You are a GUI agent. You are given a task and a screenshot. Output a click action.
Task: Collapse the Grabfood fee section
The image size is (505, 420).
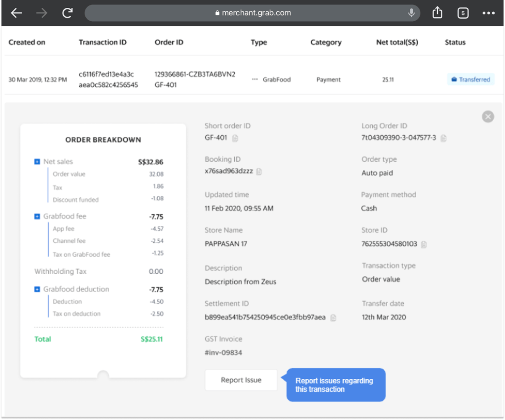37,217
